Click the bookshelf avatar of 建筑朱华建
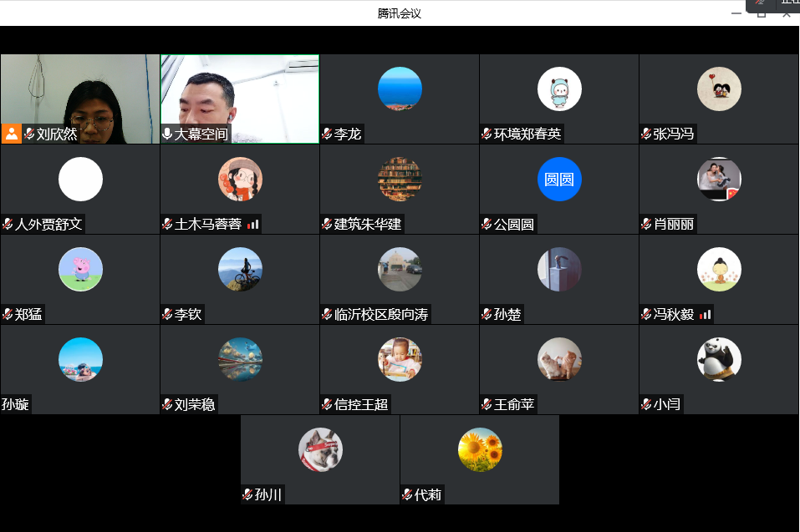Viewport: 800px width, 532px height. click(400, 179)
